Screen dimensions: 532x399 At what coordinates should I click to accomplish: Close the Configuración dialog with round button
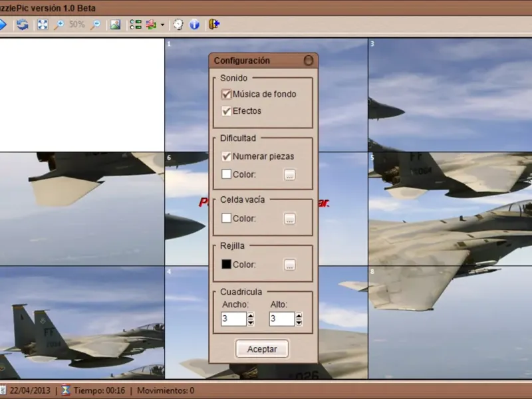[308, 61]
